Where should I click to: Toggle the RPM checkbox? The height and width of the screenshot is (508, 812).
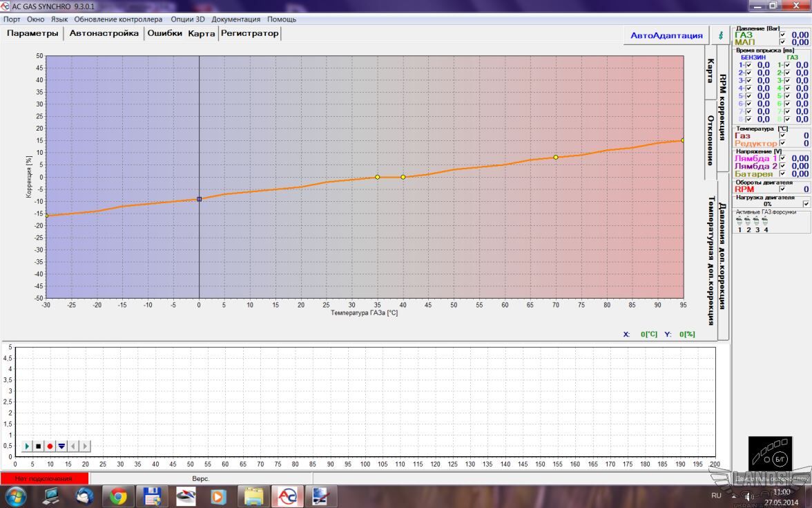click(x=782, y=189)
